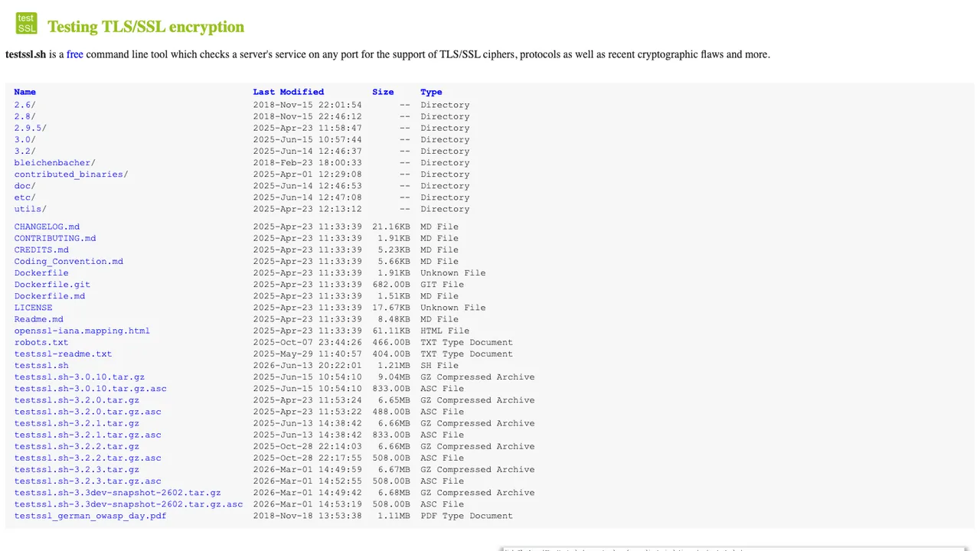The height and width of the screenshot is (551, 980).
Task: Download testssl.sh-3.3dev-snapshot-2602.tar.gz.asc signature
Action: point(129,504)
